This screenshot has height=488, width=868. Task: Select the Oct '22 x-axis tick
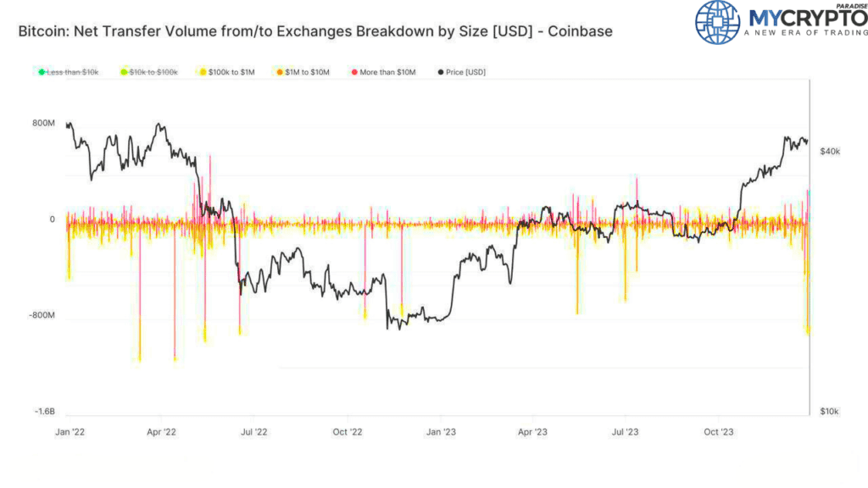click(x=347, y=432)
